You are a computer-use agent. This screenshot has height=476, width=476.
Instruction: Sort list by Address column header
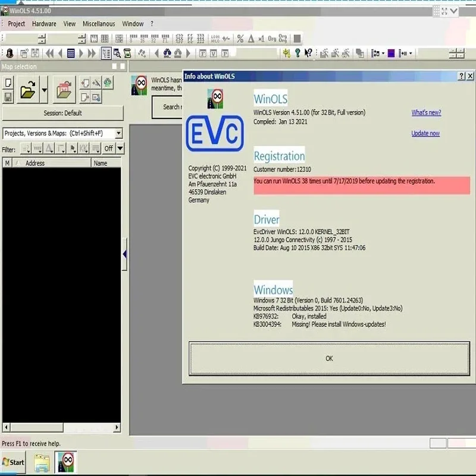[52, 163]
